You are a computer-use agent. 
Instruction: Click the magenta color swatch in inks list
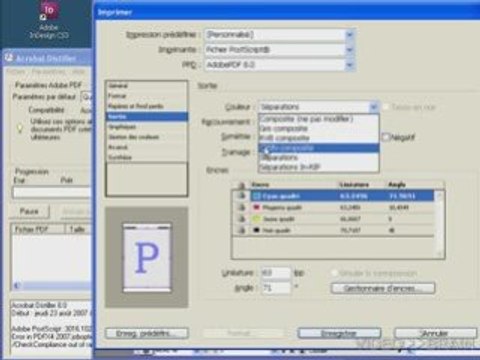click(256, 207)
